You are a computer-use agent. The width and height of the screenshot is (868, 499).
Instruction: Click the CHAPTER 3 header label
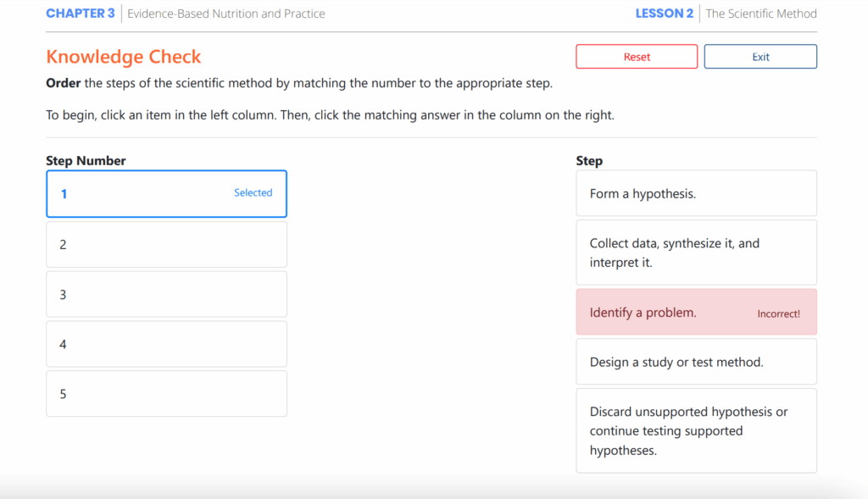[81, 14]
